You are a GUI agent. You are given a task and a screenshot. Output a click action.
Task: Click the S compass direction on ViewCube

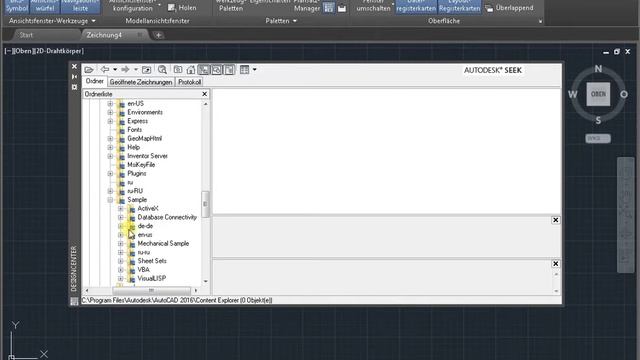[x=598, y=120]
